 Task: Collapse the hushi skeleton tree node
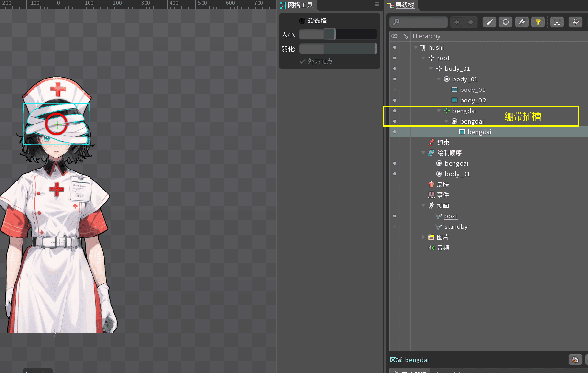tap(416, 48)
